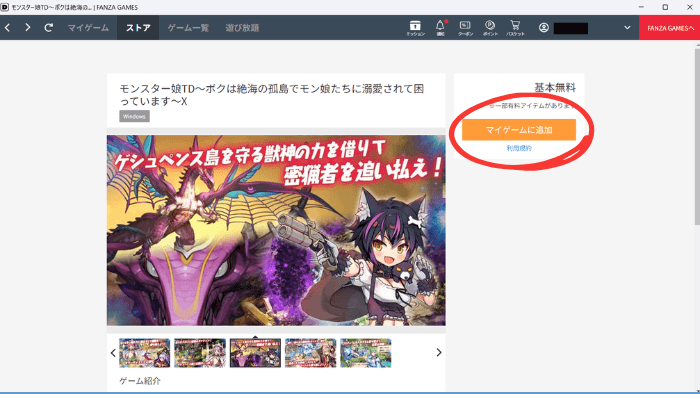Open the 利用規約 terms link
This screenshot has width=700, height=394.
(519, 148)
